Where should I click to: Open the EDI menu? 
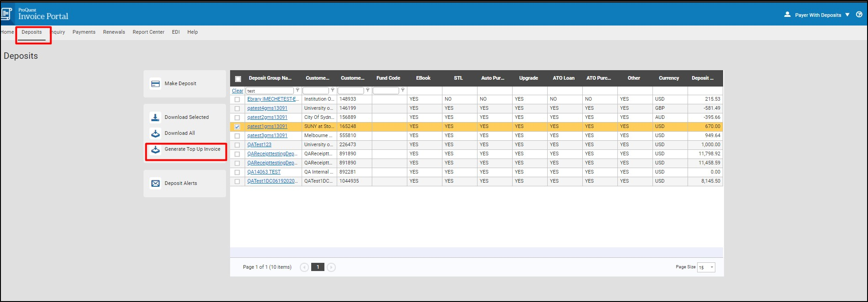click(x=176, y=32)
